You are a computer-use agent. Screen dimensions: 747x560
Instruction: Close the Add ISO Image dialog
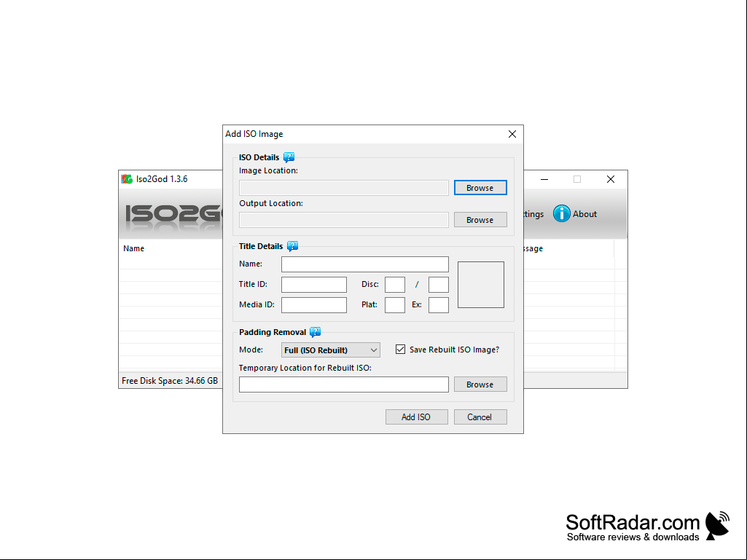(x=512, y=134)
